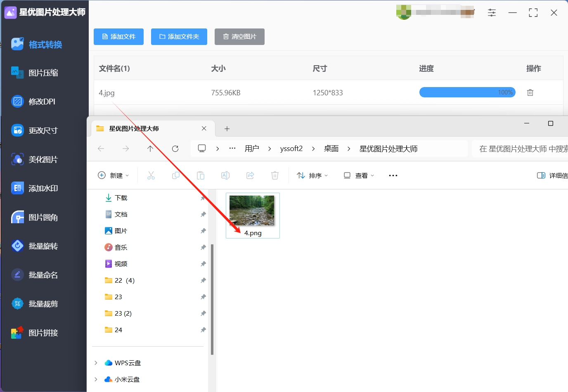
Task: Select the 修改DPI sidebar option
Action: coord(34,102)
